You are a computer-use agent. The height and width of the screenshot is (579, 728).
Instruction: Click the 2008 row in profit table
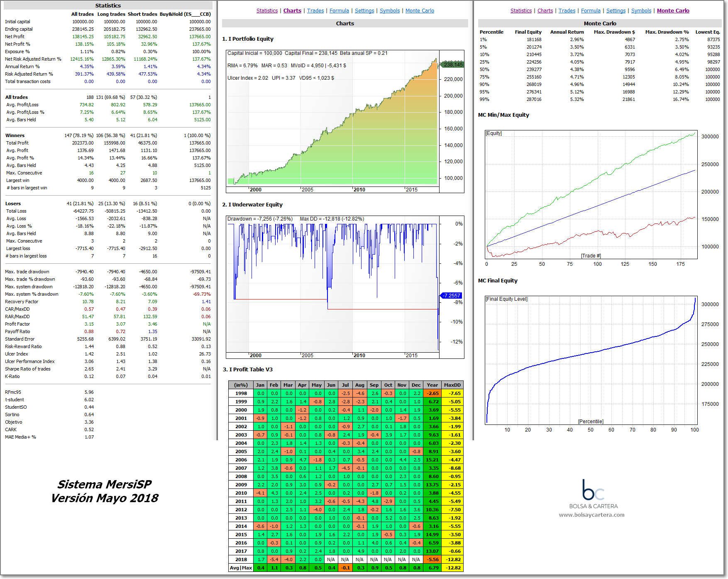pos(346,476)
